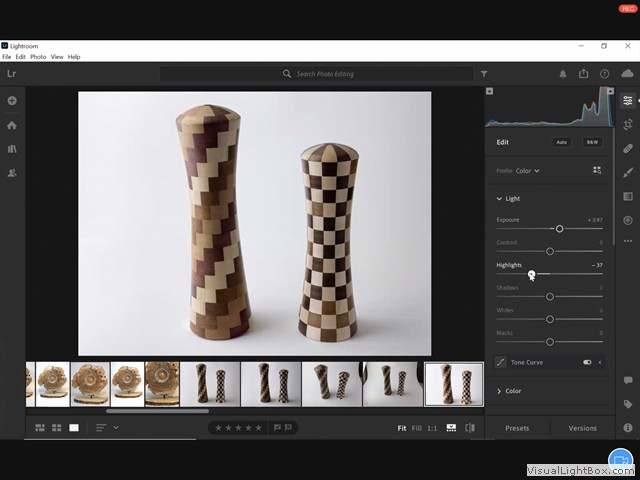Open the notifications bell
The width and height of the screenshot is (640, 480).
(562, 74)
